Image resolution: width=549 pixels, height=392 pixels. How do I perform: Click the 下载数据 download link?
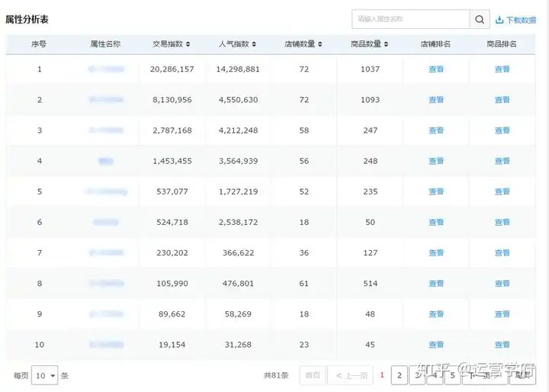[x=515, y=20]
